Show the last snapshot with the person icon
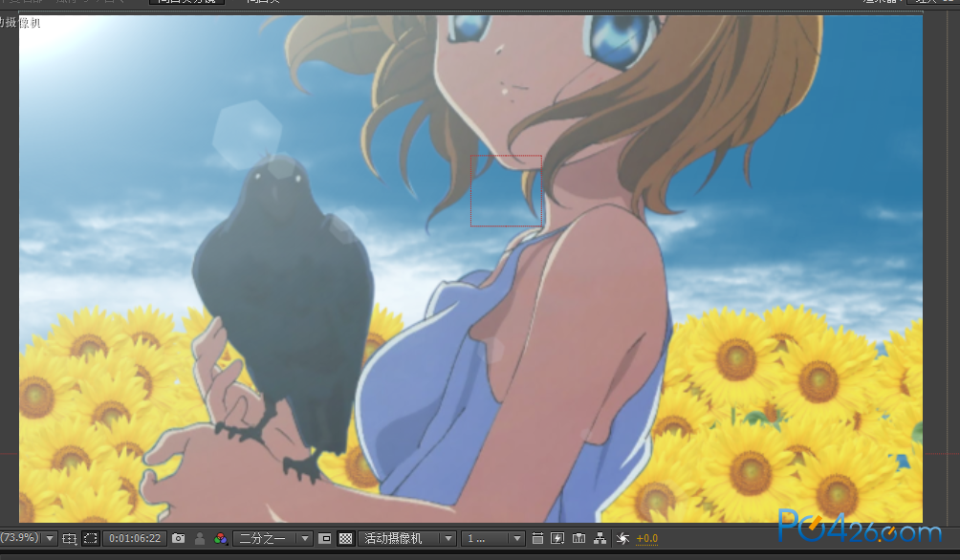The height and width of the screenshot is (560, 960). pyautogui.click(x=200, y=539)
